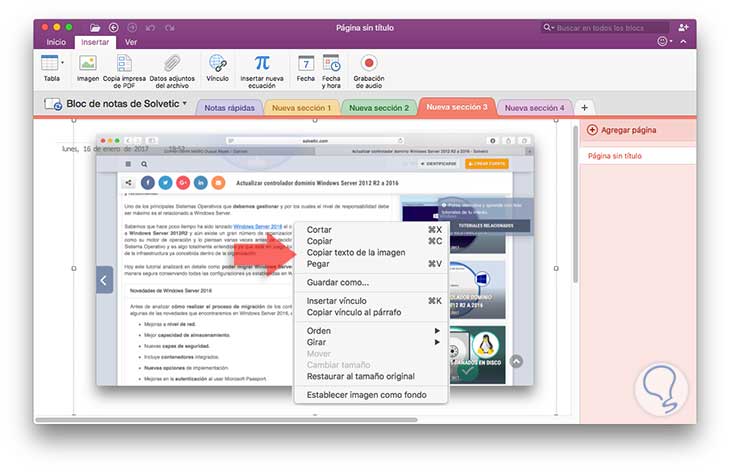
Task: Choose Pegar from context menu
Action: point(372,264)
